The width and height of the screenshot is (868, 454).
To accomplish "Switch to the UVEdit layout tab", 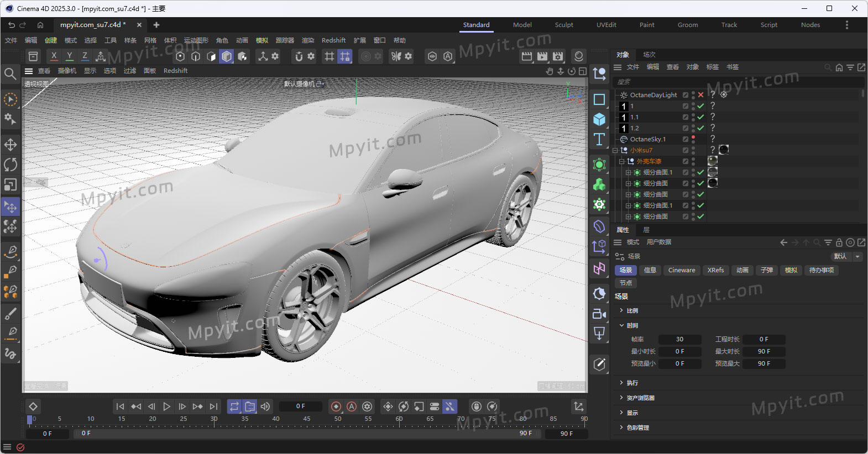I will (x=606, y=25).
